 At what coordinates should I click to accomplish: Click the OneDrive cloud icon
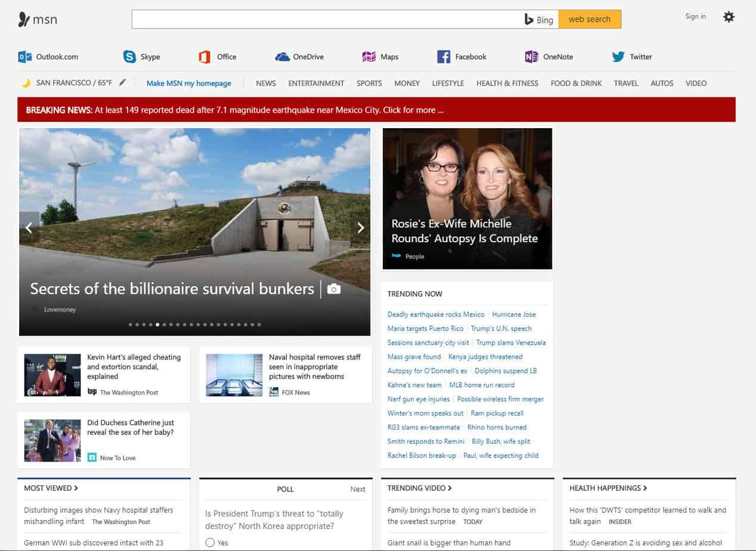tap(282, 57)
